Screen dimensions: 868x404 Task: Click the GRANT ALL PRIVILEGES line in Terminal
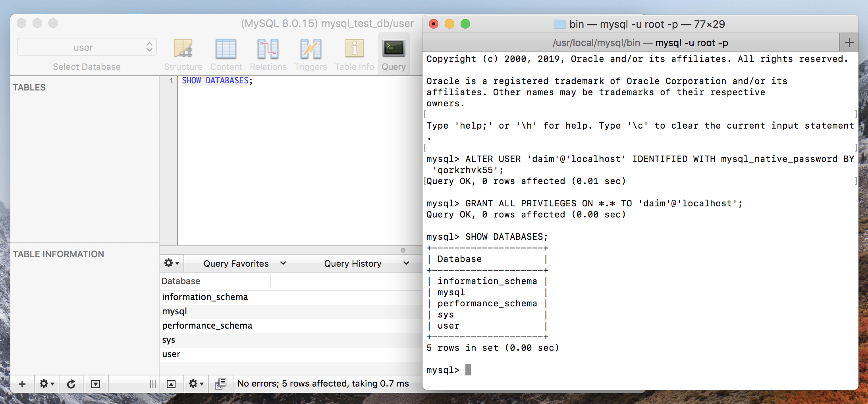point(584,204)
